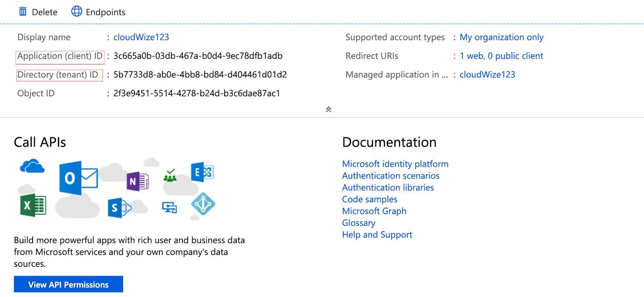Open the 1 web, 0 public client link
644x297 pixels.
(x=501, y=56)
